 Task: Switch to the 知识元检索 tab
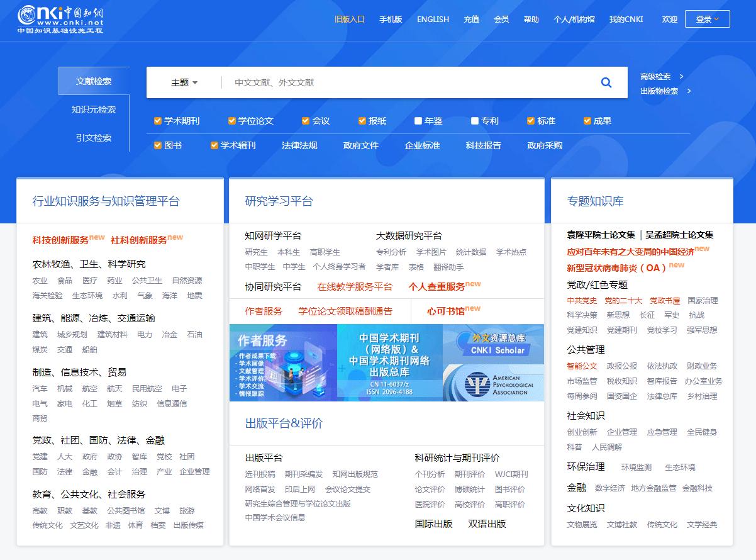(93, 109)
